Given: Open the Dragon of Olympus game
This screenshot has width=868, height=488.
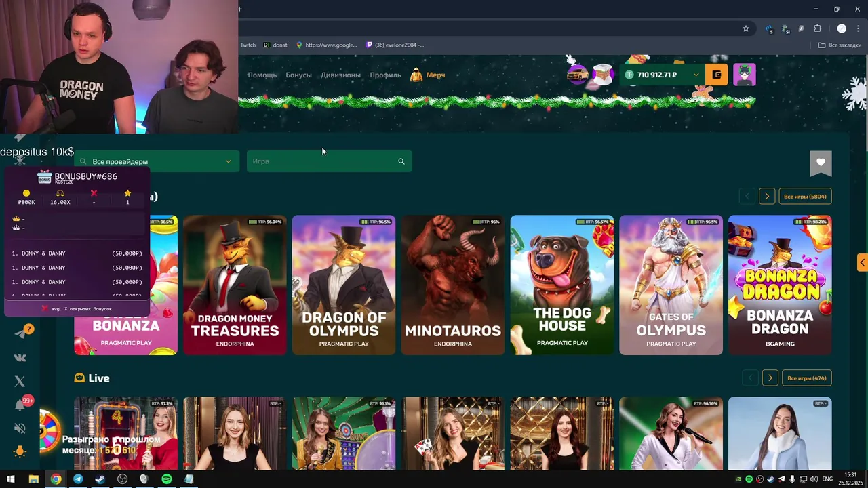Looking at the screenshot, I should click(344, 285).
